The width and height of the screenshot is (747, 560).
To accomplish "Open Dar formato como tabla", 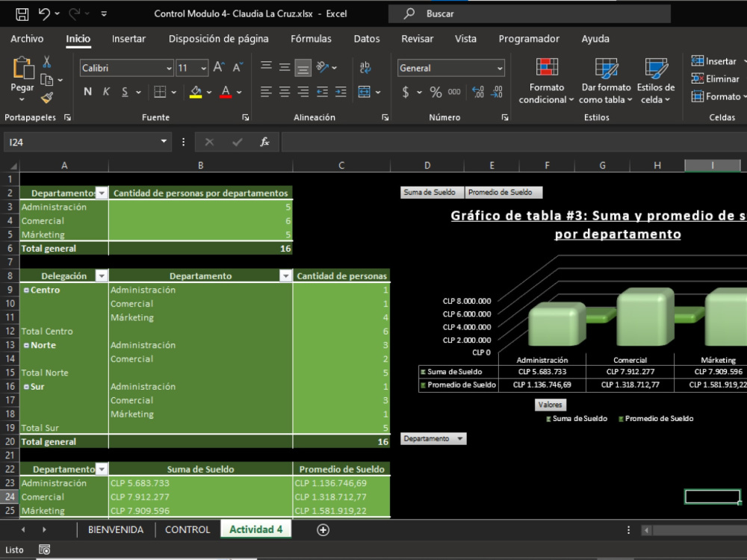I will [x=606, y=81].
